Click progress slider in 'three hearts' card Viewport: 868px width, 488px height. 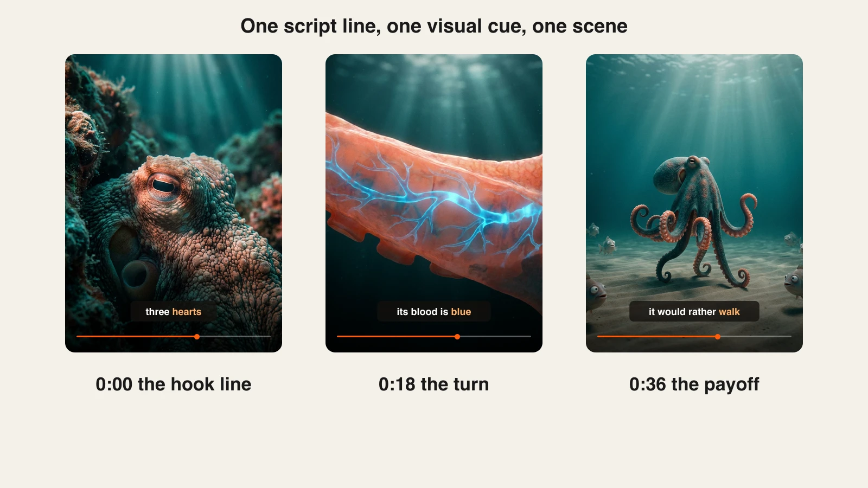(174, 337)
